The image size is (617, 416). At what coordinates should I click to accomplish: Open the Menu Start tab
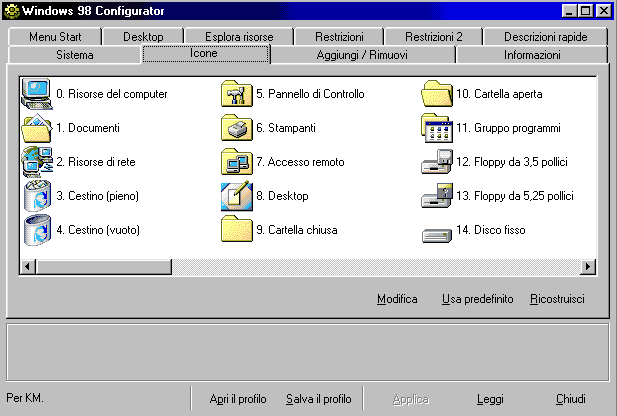55,37
